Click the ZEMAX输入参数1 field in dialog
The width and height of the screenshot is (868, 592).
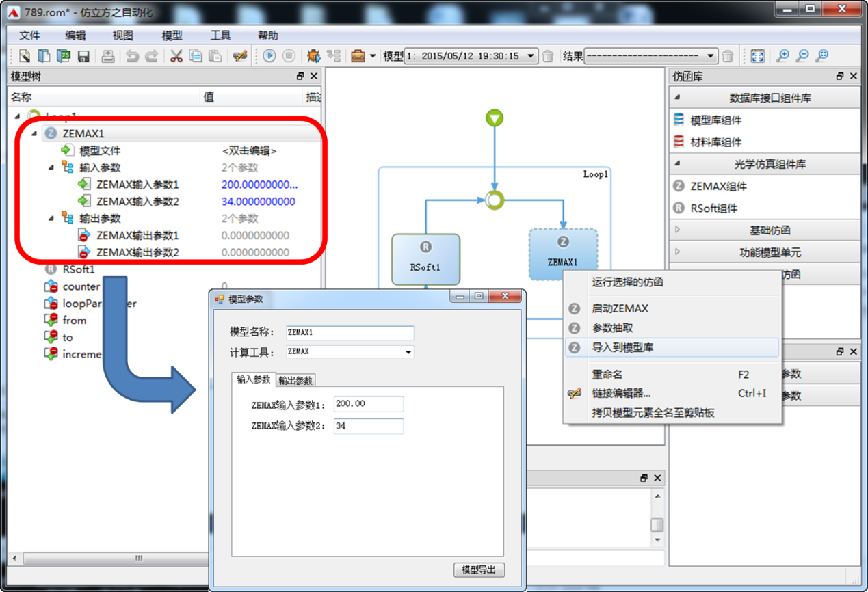pos(369,404)
